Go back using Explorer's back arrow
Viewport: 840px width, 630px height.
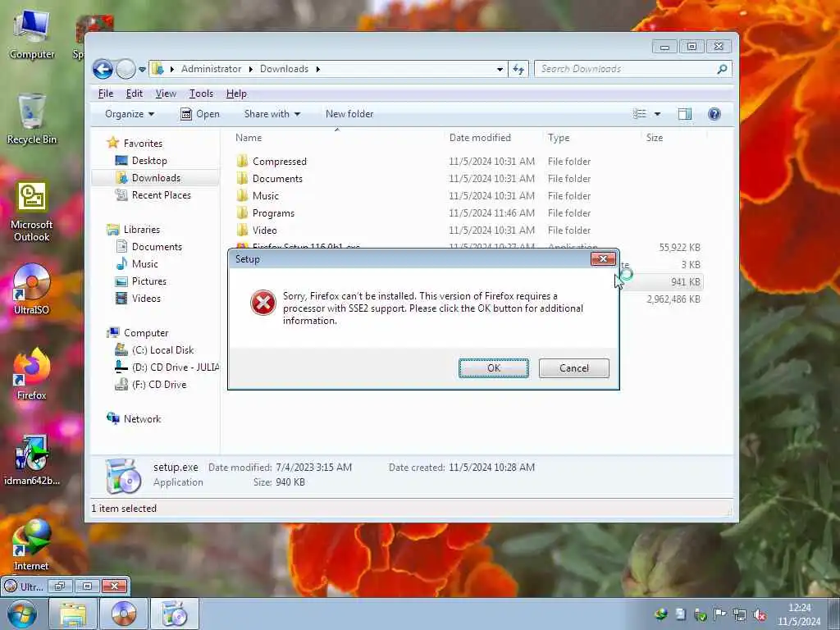(103, 69)
